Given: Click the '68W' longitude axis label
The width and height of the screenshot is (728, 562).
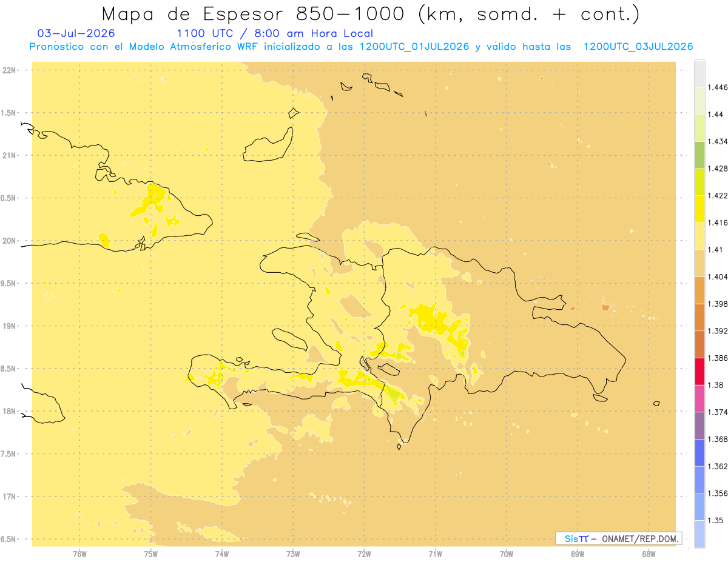Looking at the screenshot, I should pos(649,553).
